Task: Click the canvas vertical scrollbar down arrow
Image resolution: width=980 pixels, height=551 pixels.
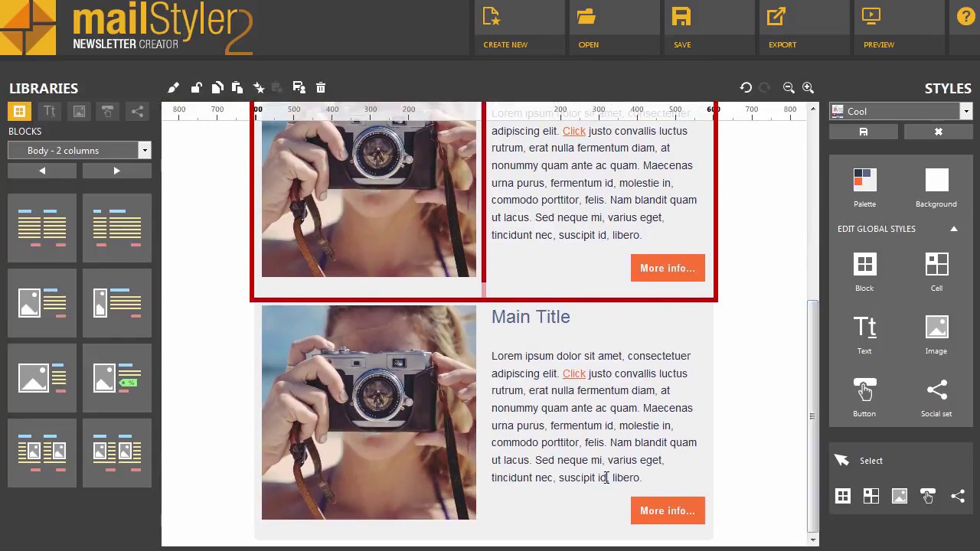Action: pyautogui.click(x=813, y=540)
